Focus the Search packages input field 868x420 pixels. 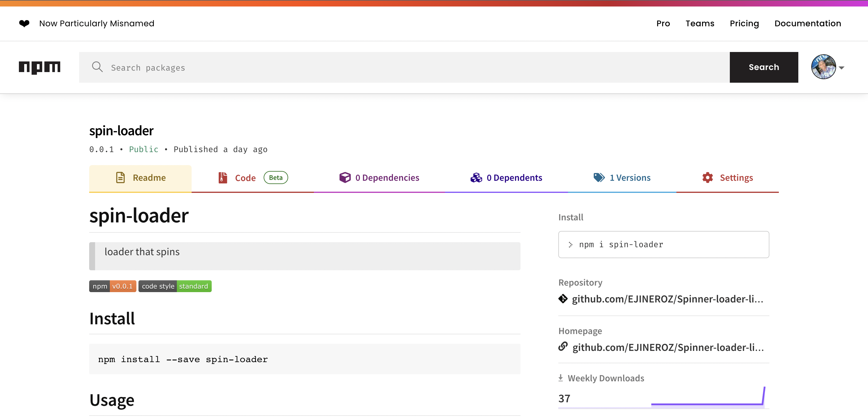click(x=404, y=67)
